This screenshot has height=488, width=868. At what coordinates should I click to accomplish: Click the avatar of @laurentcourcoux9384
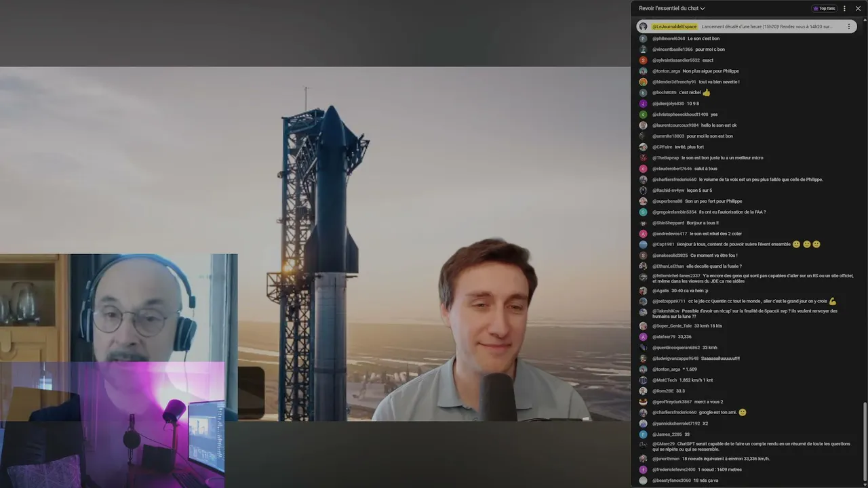[x=643, y=125]
